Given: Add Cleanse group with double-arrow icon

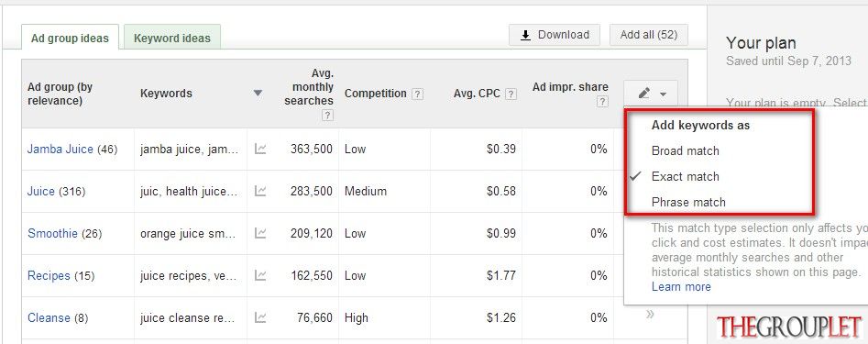Looking at the screenshot, I should 650,315.
